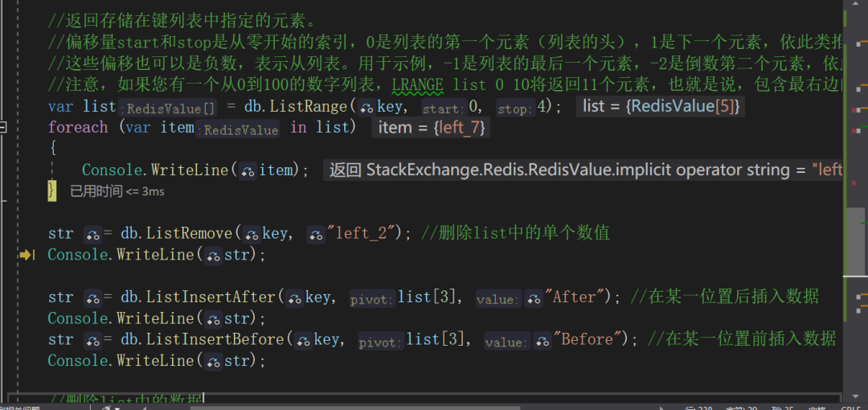Click the comment '//删除list中的单个数值'
868x410 pixels.
[x=515, y=233]
